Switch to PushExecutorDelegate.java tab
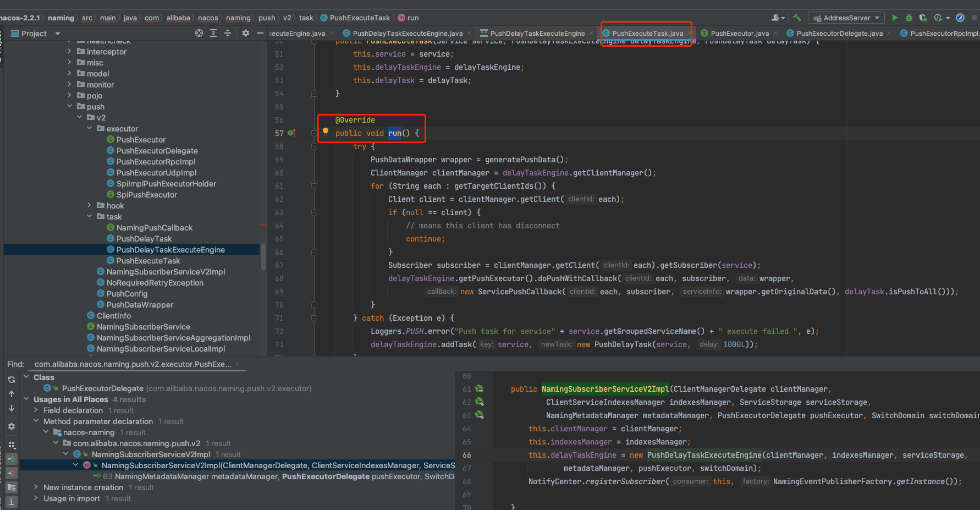 pos(839,34)
